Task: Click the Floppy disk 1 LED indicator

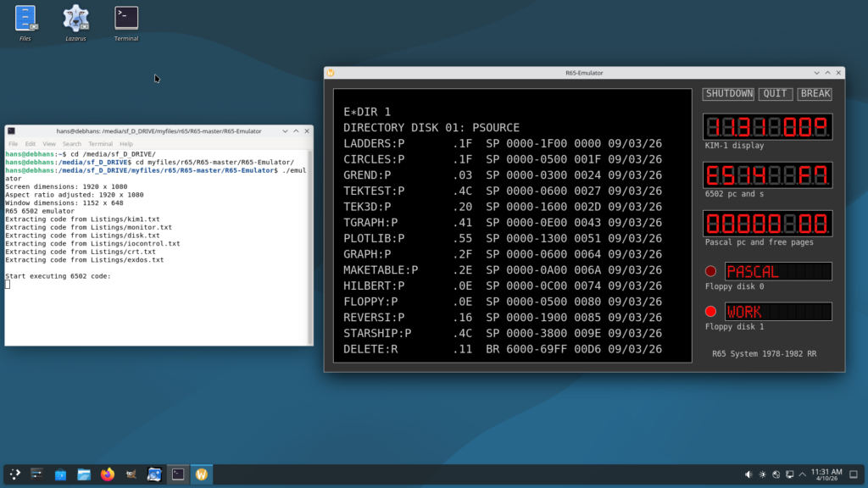Action: (710, 312)
